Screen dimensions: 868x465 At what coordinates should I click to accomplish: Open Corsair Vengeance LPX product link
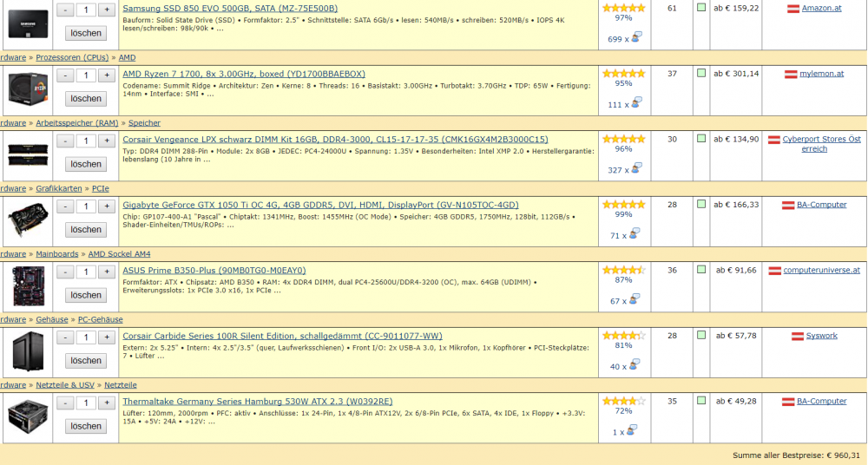[335, 140]
